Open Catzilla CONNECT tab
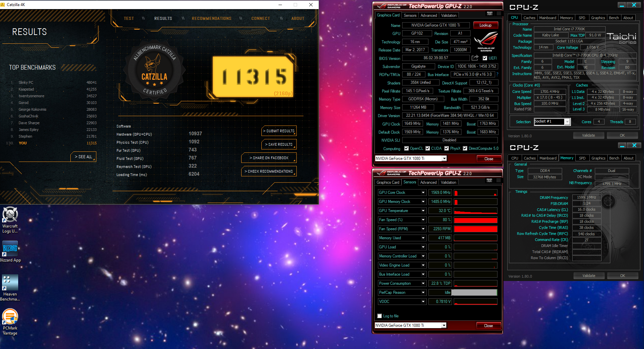Viewport: 644px width, 349px height. [261, 19]
